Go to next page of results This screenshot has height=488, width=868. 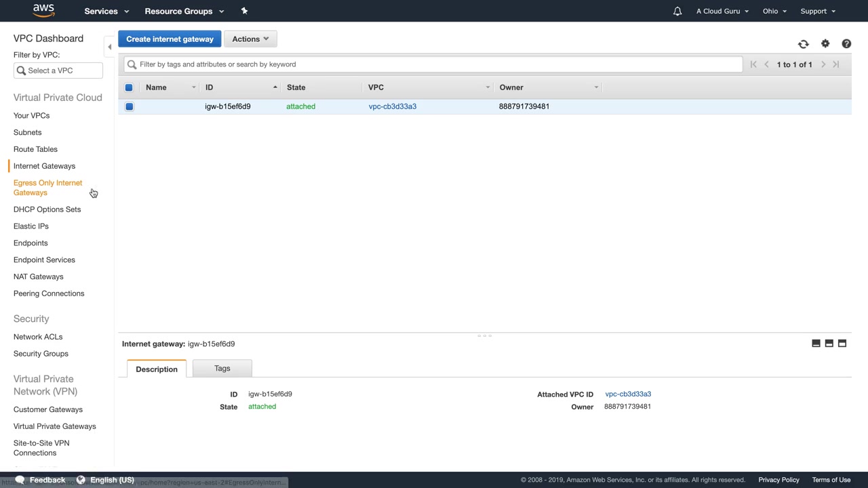(823, 64)
